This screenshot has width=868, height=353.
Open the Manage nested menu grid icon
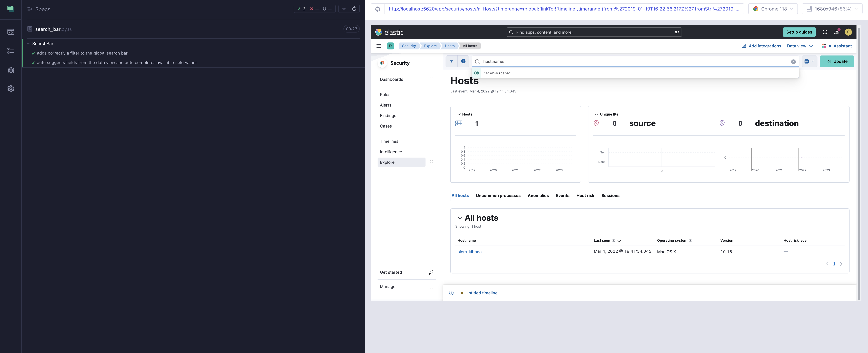(x=431, y=287)
